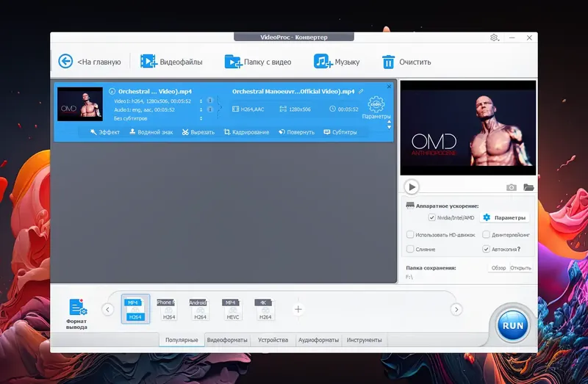Expand the Без субтитров selector
Screen dimensions: 588x384
tap(201, 118)
